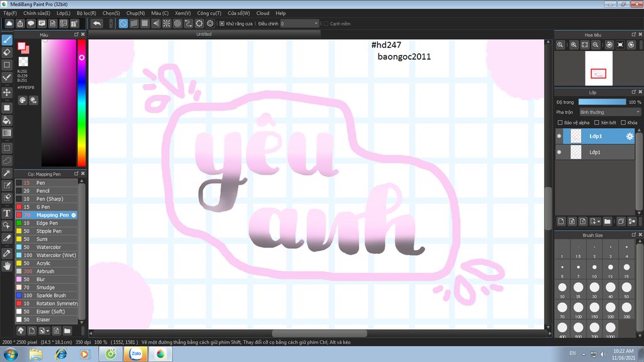
Task: Enable the concentric circle snap guide
Action: click(177, 23)
